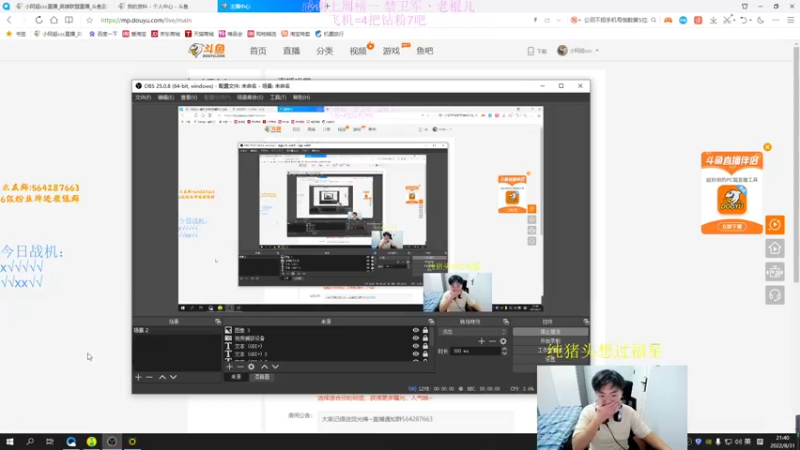
Task: Toggle visibility of video capture device source
Action: pos(415,338)
